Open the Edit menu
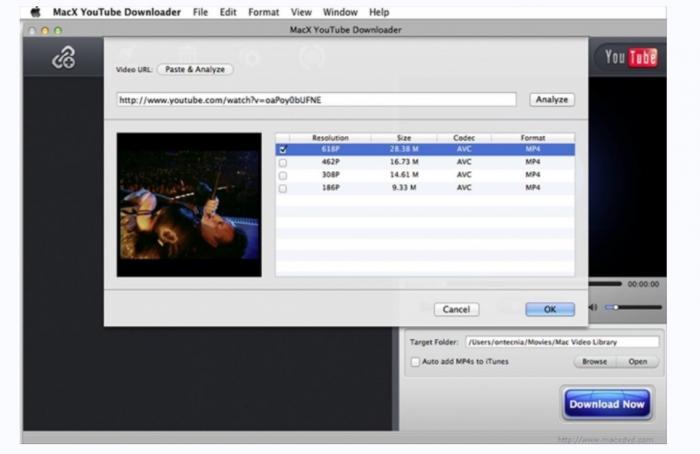The height and width of the screenshot is (454, 700). (228, 12)
